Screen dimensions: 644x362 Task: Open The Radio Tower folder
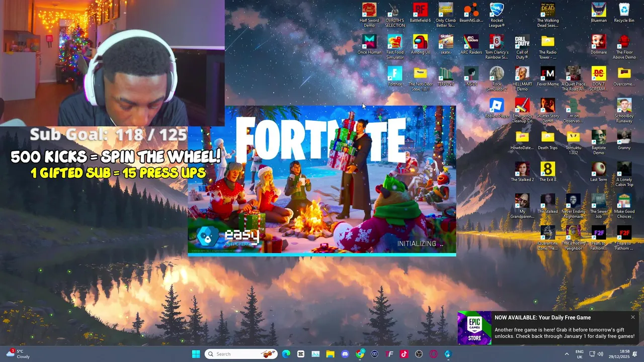(547, 47)
